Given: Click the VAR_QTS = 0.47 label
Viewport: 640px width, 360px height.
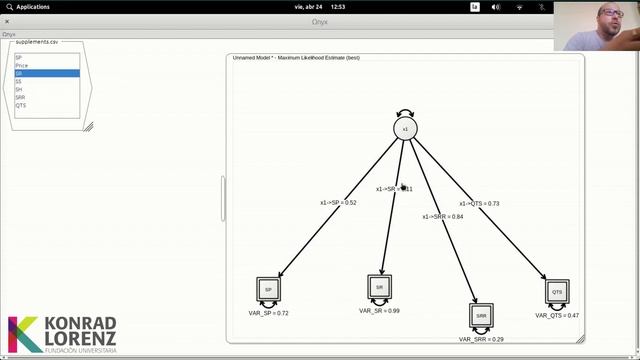Looking at the screenshot, I should [x=557, y=316].
